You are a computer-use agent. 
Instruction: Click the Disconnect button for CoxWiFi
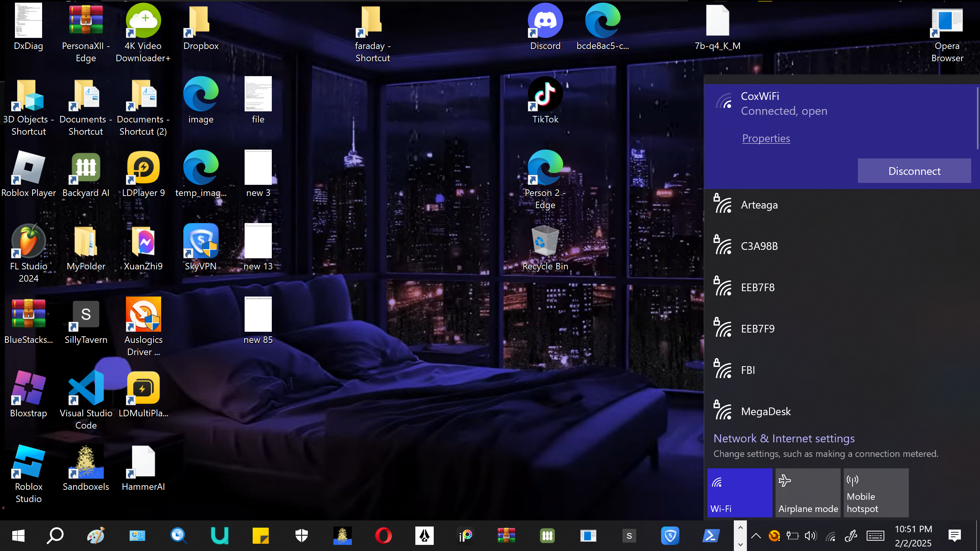point(914,171)
